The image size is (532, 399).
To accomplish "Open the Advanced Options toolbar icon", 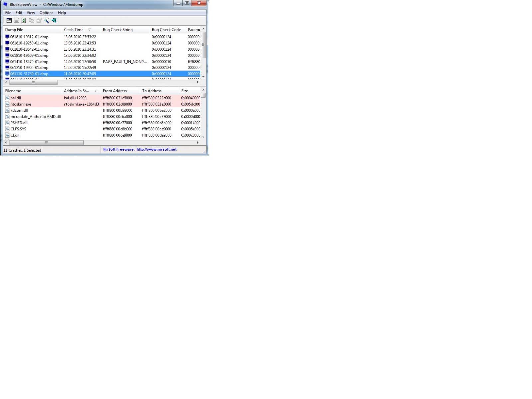I will (9, 20).
